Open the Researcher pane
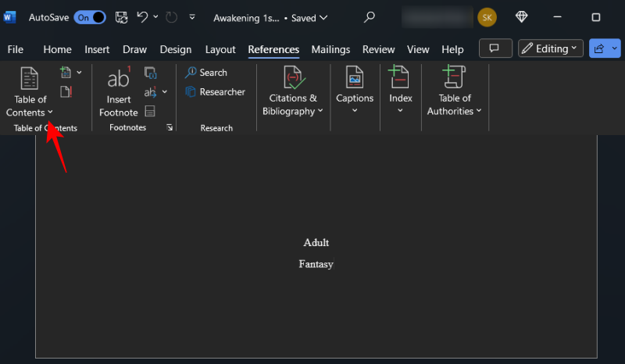Viewport: 625px width, 364px height. [x=216, y=92]
